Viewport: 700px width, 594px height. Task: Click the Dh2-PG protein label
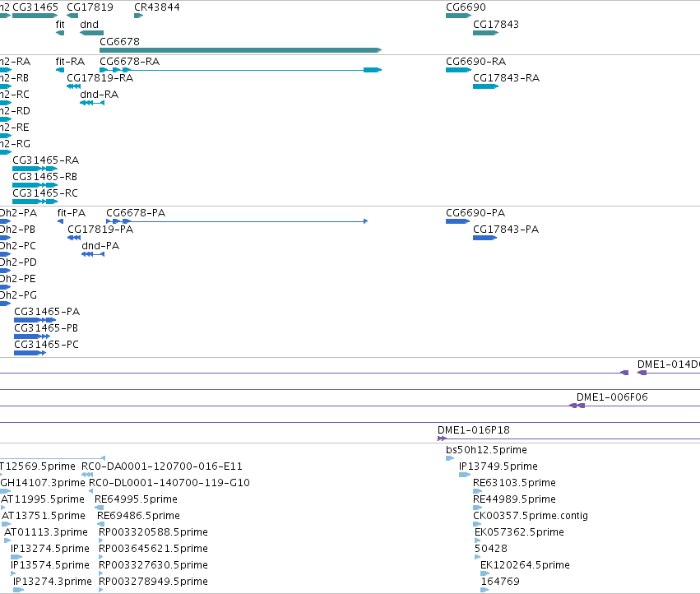click(18, 295)
